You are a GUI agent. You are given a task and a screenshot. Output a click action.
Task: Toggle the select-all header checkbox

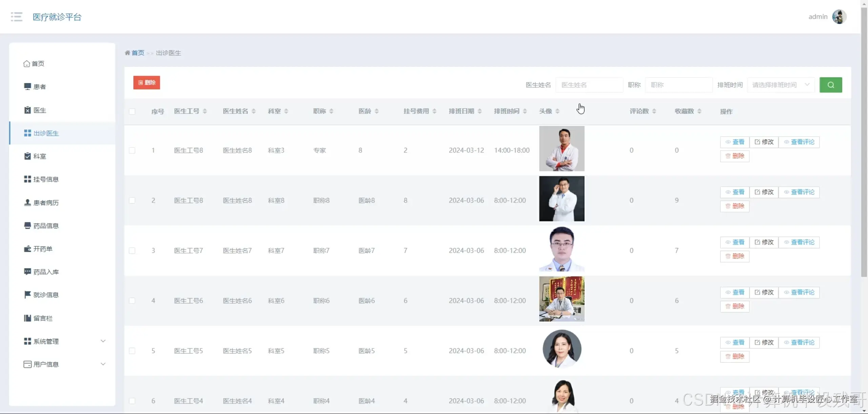(132, 111)
